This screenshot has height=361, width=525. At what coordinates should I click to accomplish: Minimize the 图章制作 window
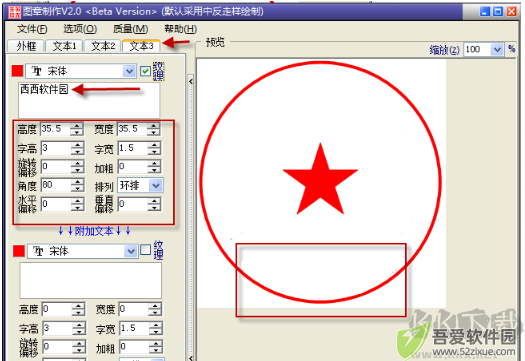tap(485, 12)
